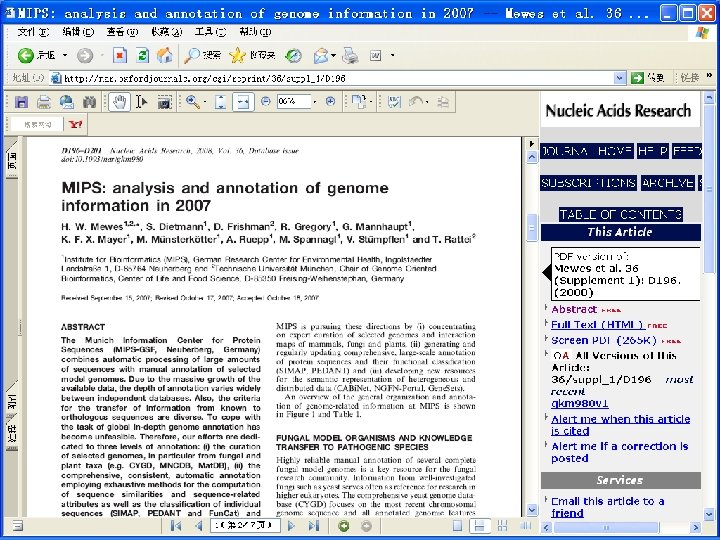Click the Mail envelope toolbar icon
Viewport: 720px width, 540px height.
pos(321,56)
